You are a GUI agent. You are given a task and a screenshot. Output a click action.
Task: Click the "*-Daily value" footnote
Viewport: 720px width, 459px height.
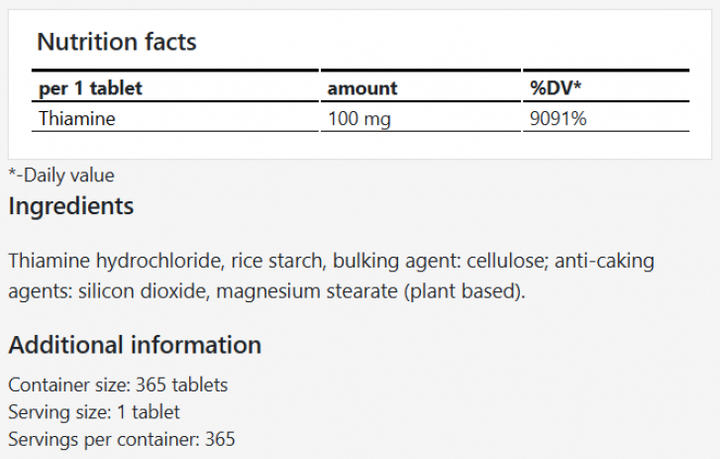pos(61,175)
